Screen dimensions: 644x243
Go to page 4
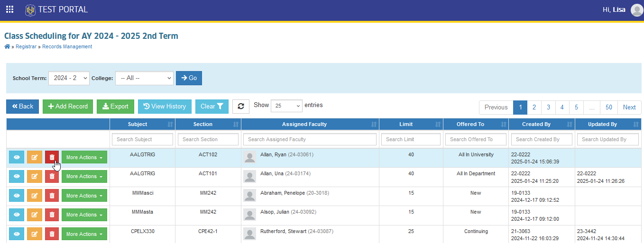[562, 108]
